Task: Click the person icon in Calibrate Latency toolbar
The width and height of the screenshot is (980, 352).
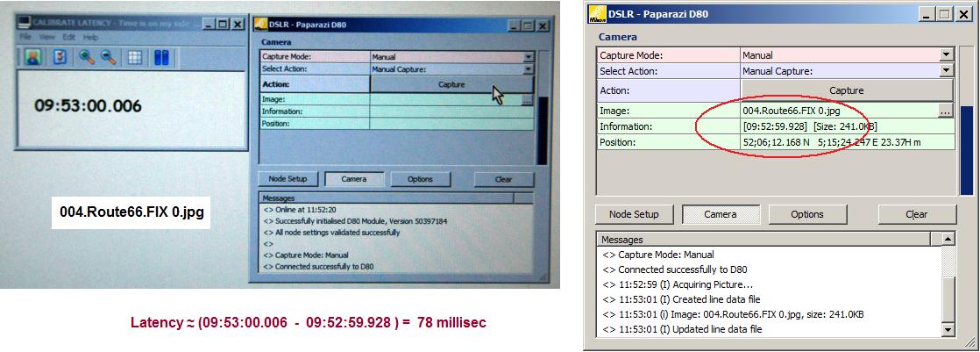Action: click(x=32, y=58)
